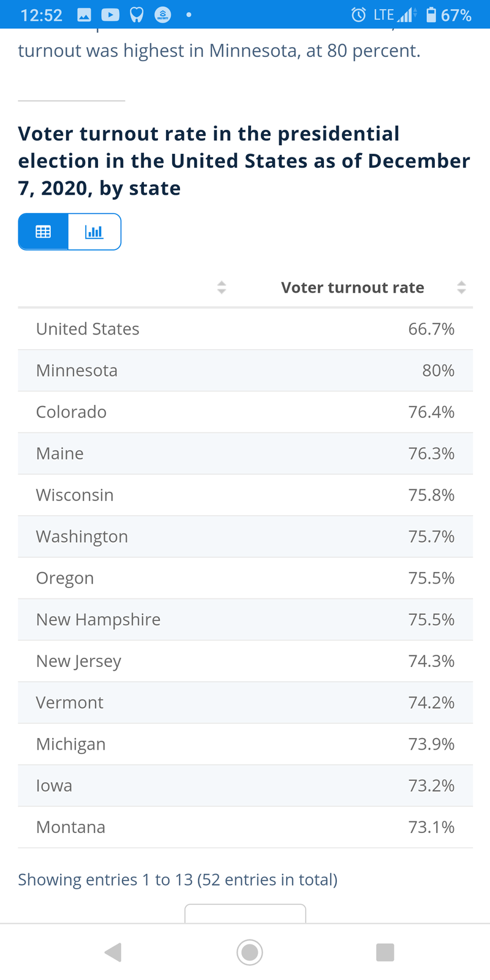Open the YouTube notification icon
This screenshot has width=490, height=980.
[x=110, y=15]
